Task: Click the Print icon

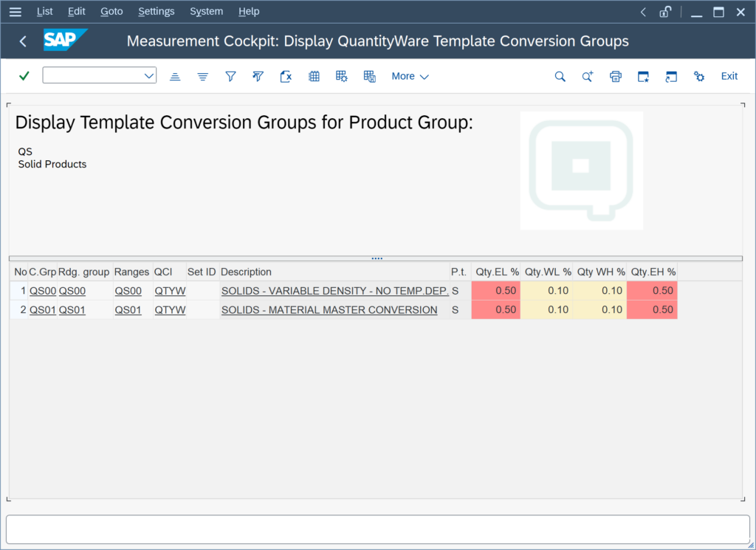Action: click(x=615, y=76)
